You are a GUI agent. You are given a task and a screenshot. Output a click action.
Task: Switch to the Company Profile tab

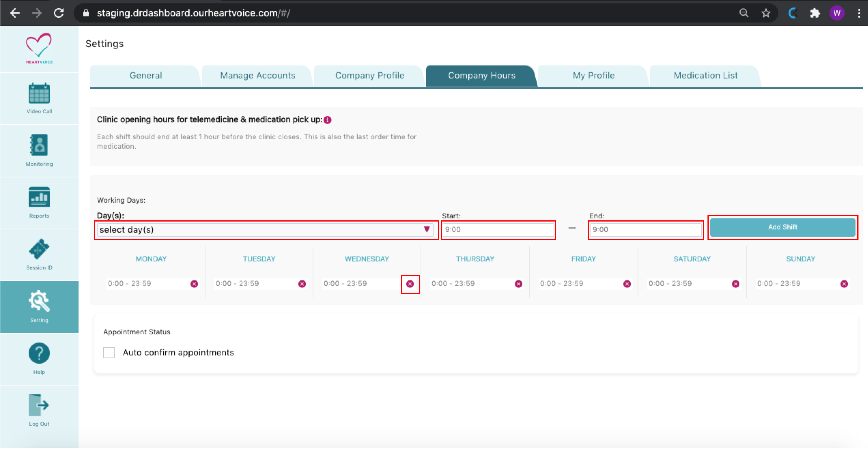(369, 76)
